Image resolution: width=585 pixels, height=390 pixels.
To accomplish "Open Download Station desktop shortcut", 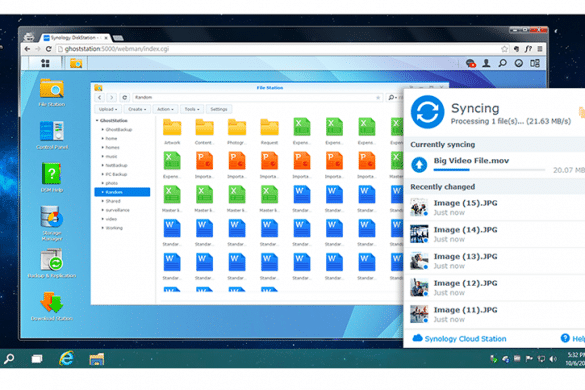I will coord(52,306).
